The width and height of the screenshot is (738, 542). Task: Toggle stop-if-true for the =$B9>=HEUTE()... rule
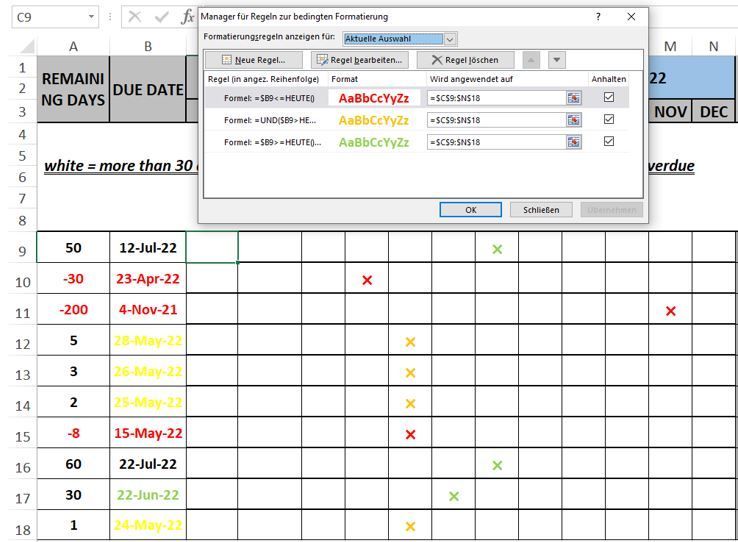coord(609,141)
